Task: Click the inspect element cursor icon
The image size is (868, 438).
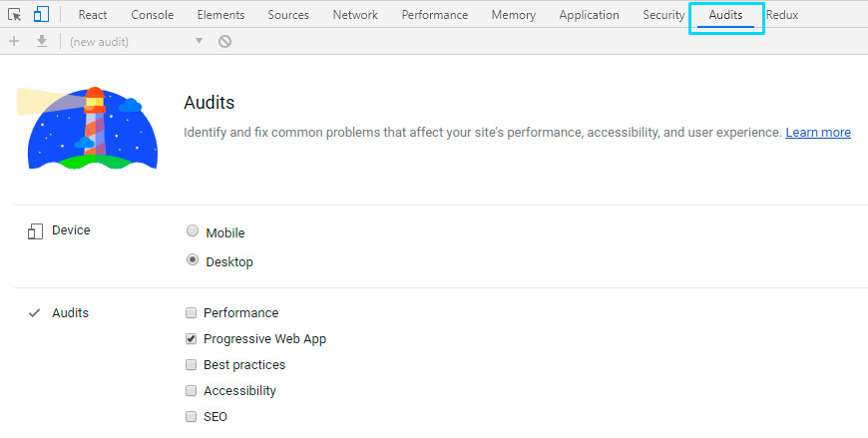Action: click(x=15, y=15)
